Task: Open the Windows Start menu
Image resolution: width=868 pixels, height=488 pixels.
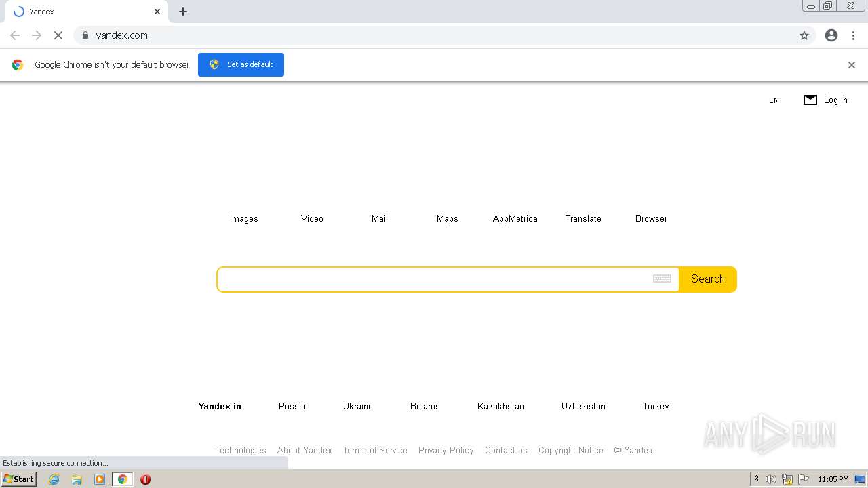Action: point(19,479)
